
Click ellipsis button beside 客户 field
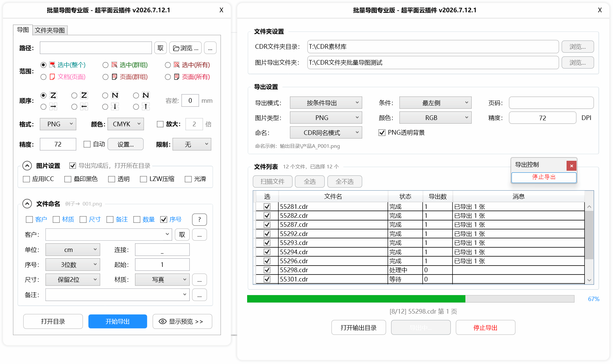pos(199,235)
